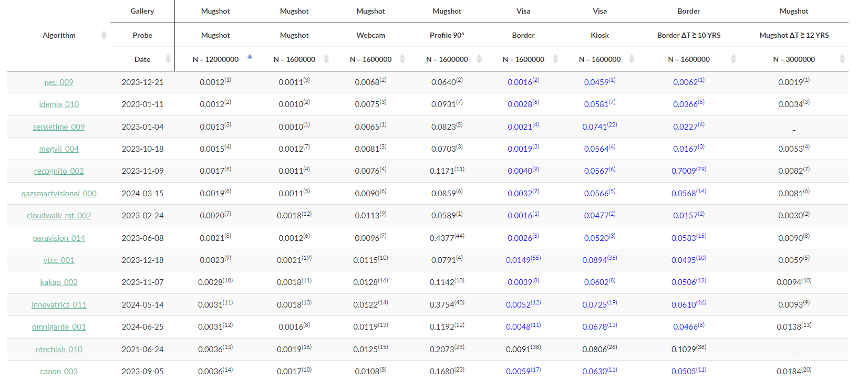
Task: Click the cloudwalk_mt_002 link
Action: [x=59, y=216]
